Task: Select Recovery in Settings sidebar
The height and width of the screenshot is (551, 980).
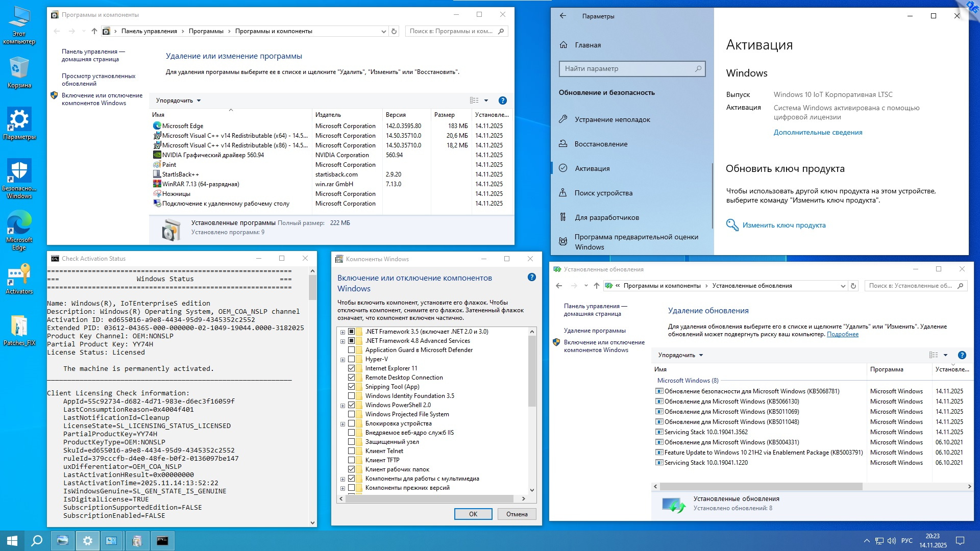Action: point(601,144)
